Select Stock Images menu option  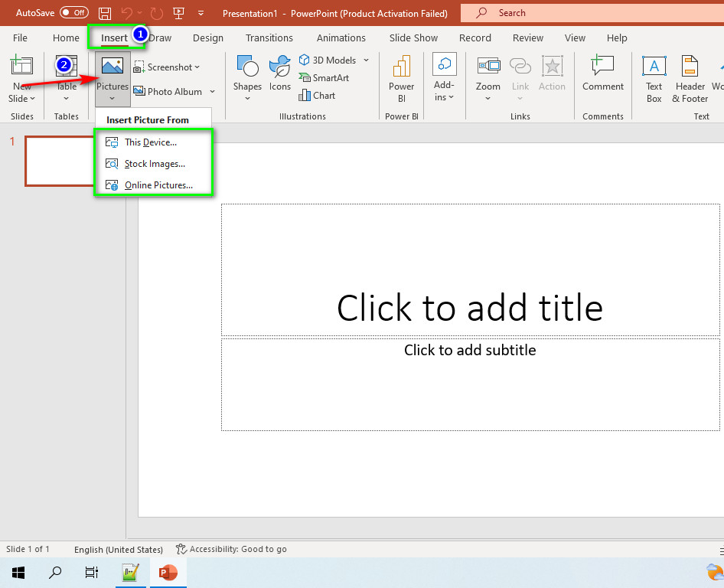pos(153,164)
